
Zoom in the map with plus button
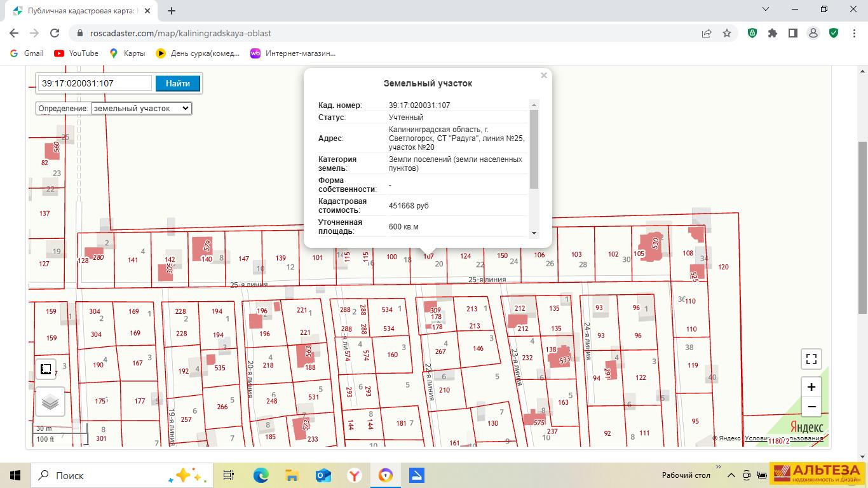pos(811,387)
